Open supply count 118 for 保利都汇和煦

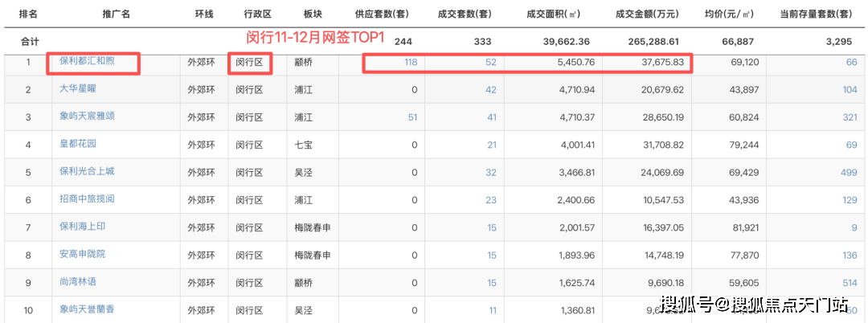tap(409, 63)
